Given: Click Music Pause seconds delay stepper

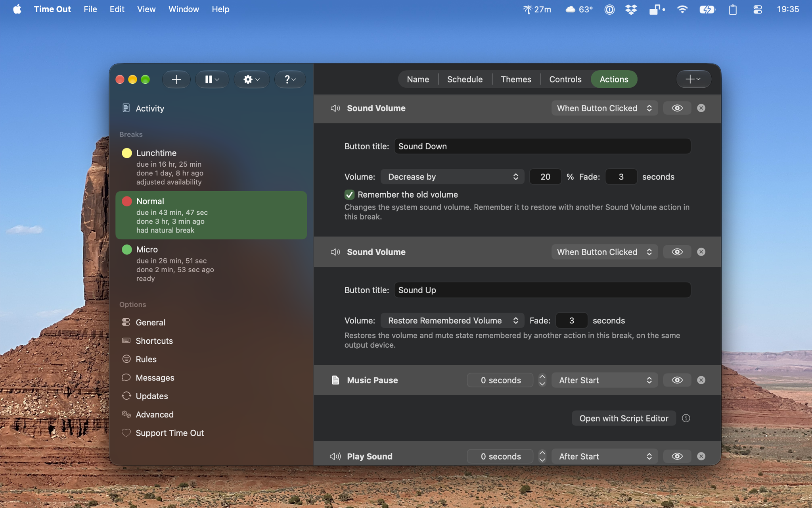Looking at the screenshot, I should [x=542, y=380].
